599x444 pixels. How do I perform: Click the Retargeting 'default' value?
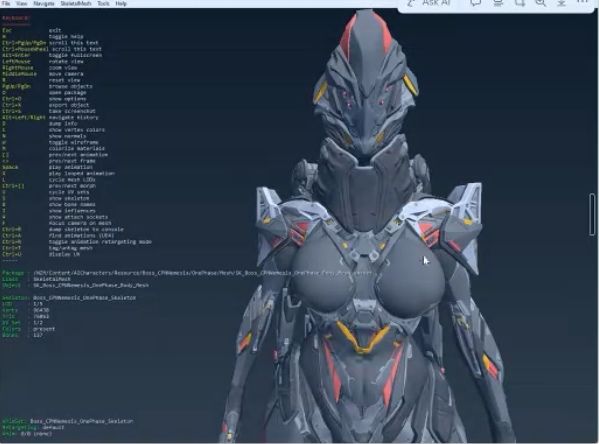coord(53,427)
